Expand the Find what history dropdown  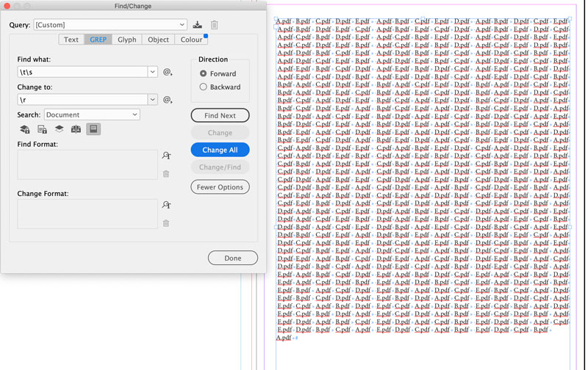click(153, 72)
